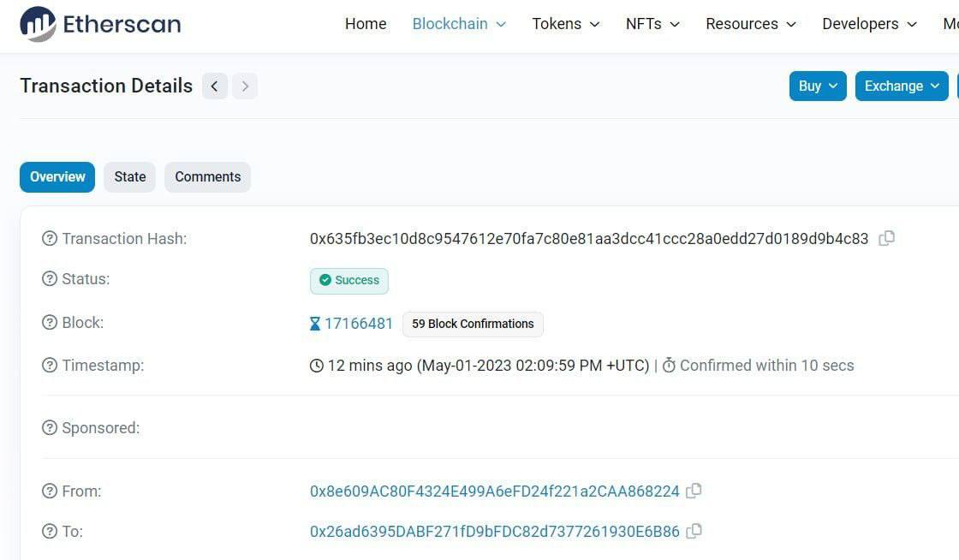The height and width of the screenshot is (560, 959).
Task: Copy the To address
Action: 694,531
